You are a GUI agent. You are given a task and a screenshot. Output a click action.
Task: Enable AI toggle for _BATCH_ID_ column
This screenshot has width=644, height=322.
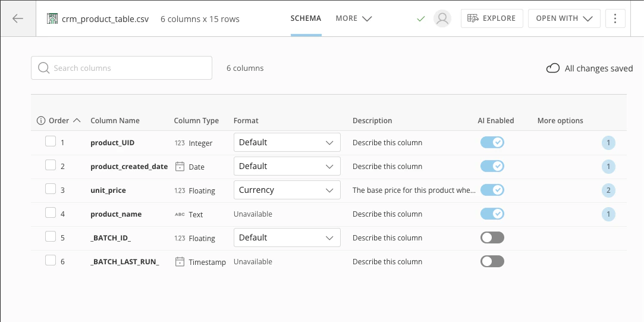(492, 237)
